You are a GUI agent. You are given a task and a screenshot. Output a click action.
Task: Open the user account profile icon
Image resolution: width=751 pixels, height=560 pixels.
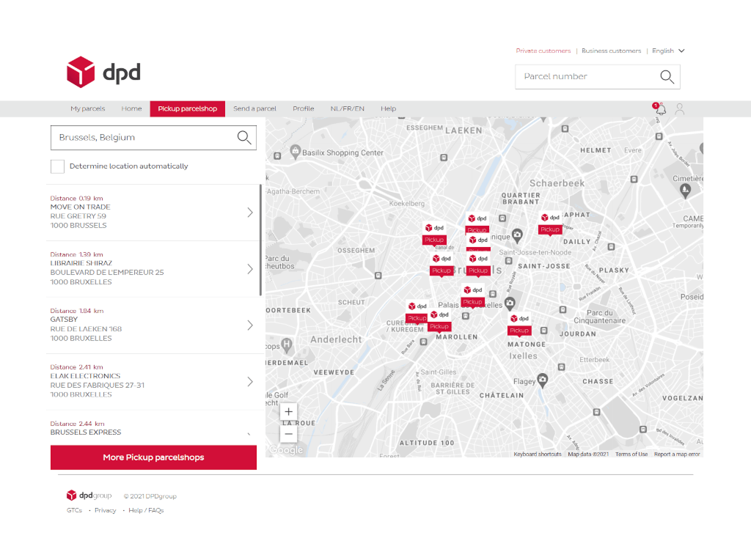679,109
